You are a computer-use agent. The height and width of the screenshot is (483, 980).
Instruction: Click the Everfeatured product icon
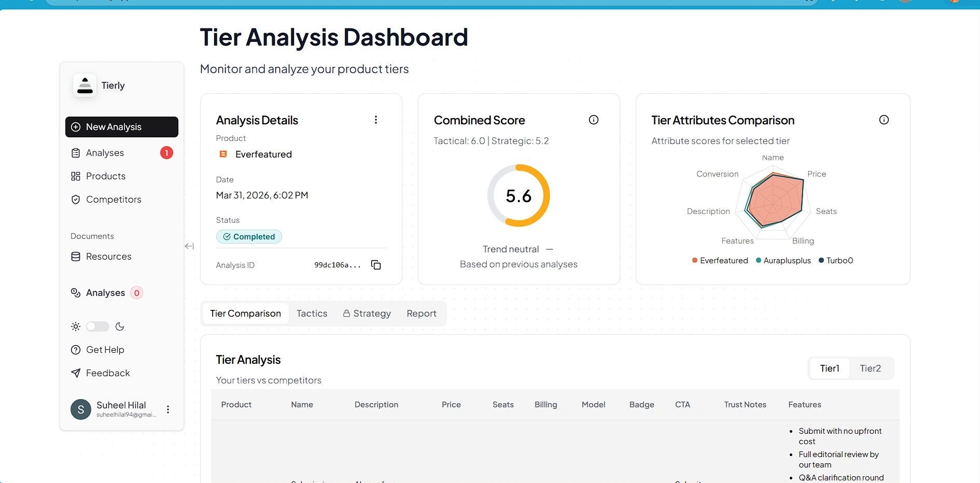click(x=223, y=154)
